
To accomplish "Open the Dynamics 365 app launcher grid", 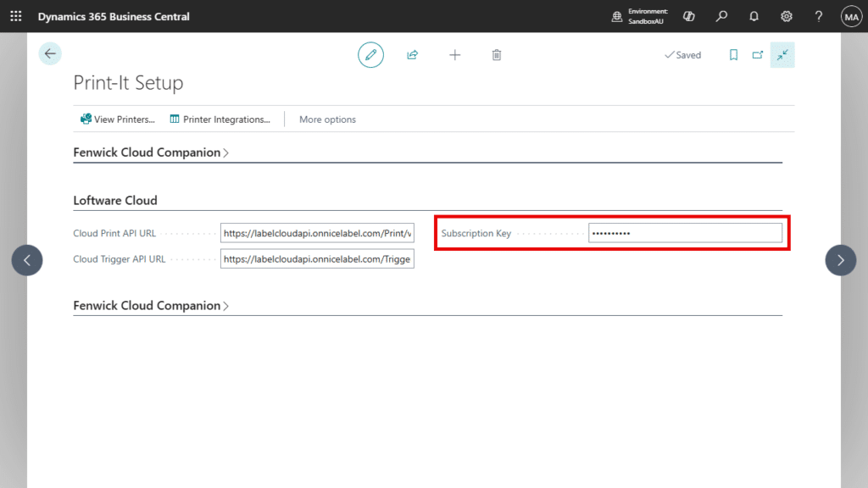I will pyautogui.click(x=15, y=15).
